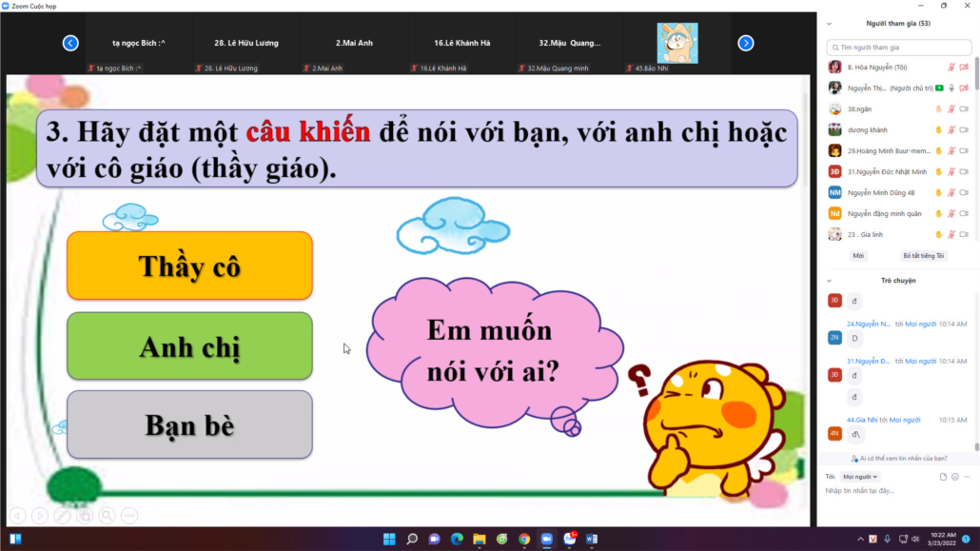Click the Mời invite button
This screenshot has width=980, height=551.
859,256
